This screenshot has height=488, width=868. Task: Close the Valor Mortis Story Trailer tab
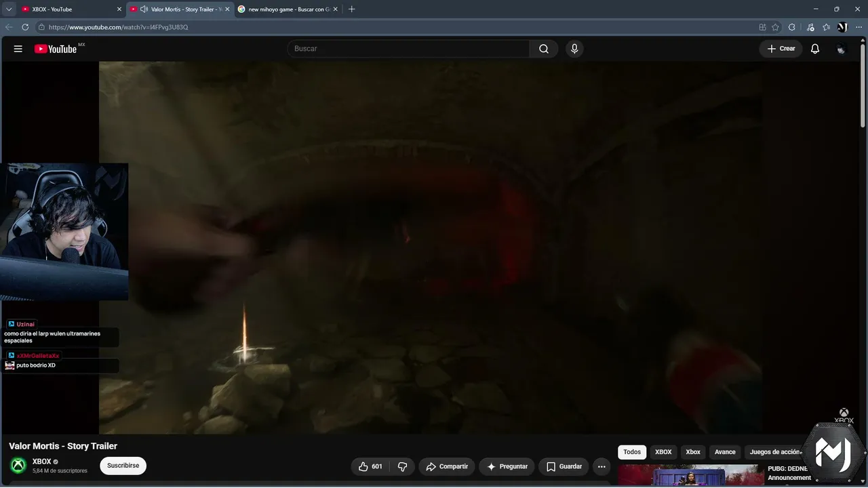tap(226, 9)
